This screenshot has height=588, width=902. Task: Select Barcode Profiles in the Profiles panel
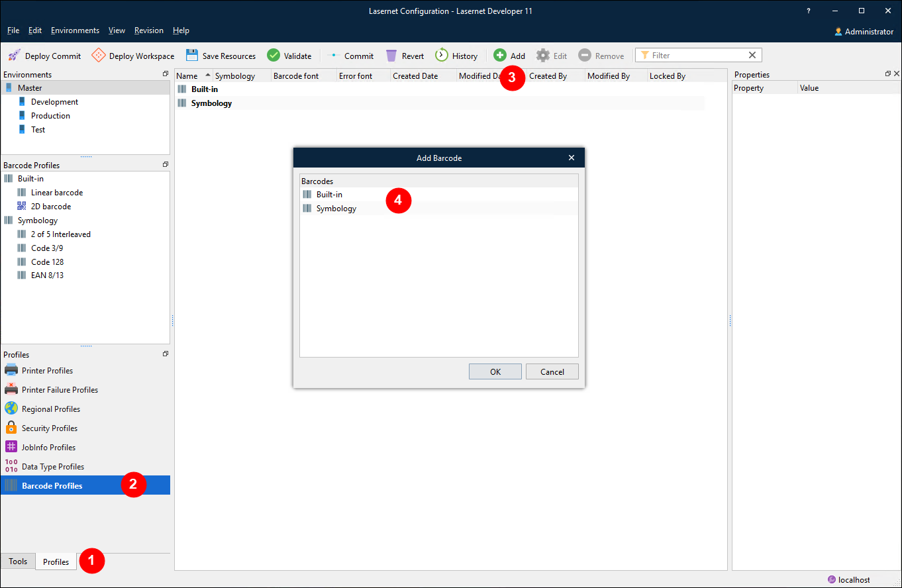coord(85,485)
